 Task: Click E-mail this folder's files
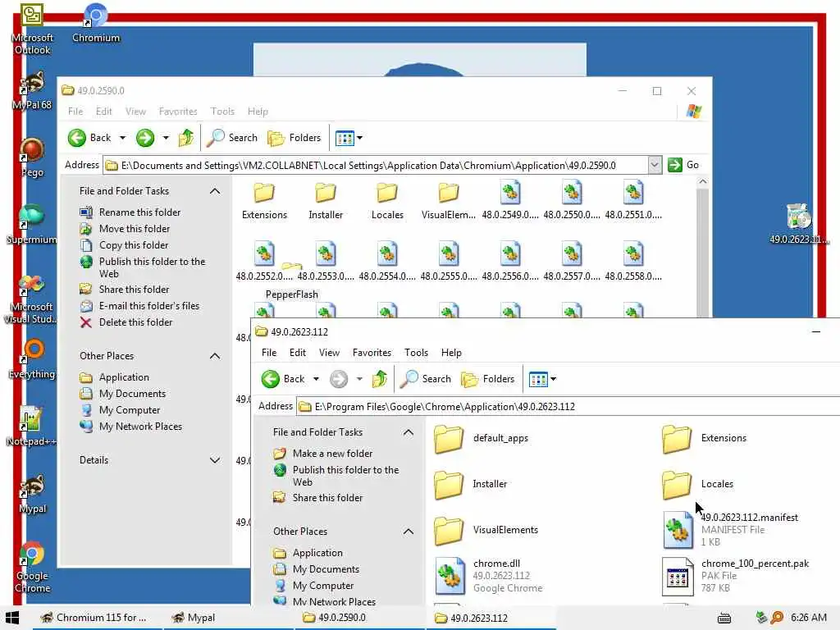coord(149,306)
